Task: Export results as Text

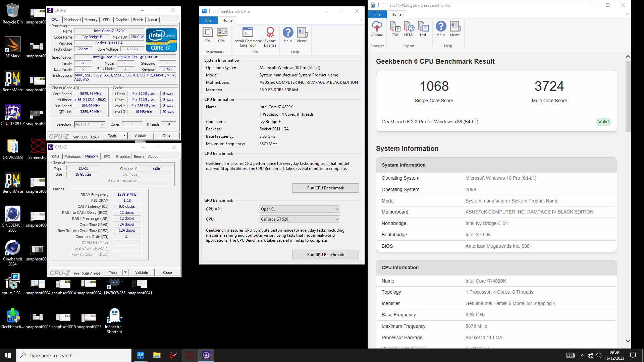Action: pos(423,29)
